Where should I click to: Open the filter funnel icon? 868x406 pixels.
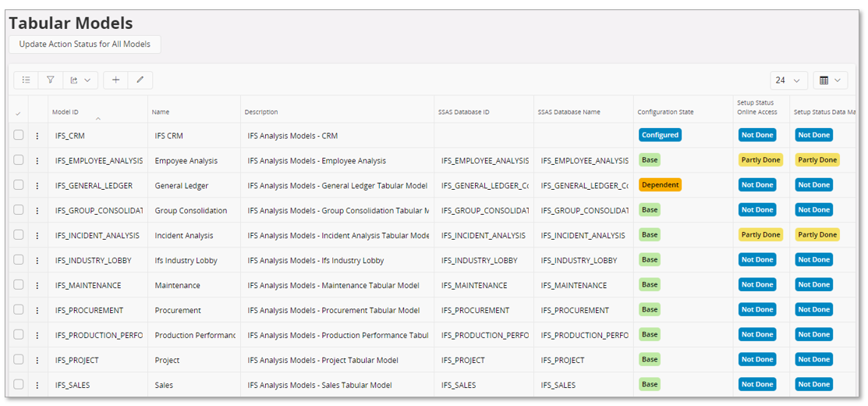tap(50, 80)
